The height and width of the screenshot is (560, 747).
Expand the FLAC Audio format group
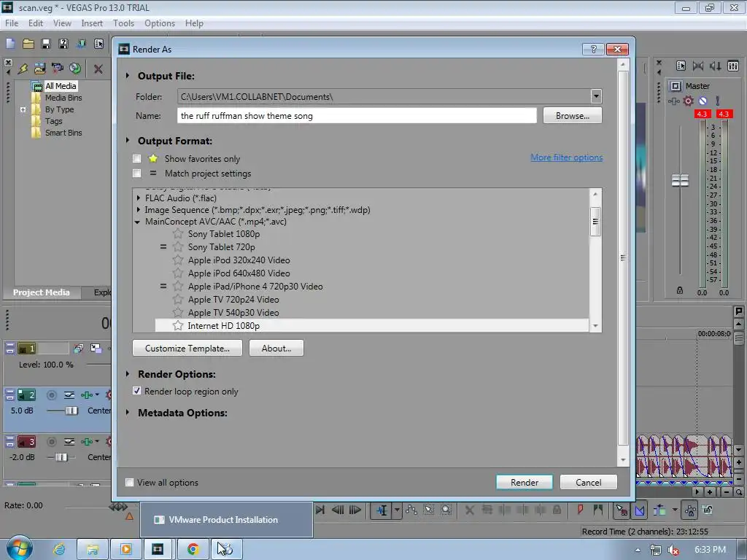tap(138, 198)
